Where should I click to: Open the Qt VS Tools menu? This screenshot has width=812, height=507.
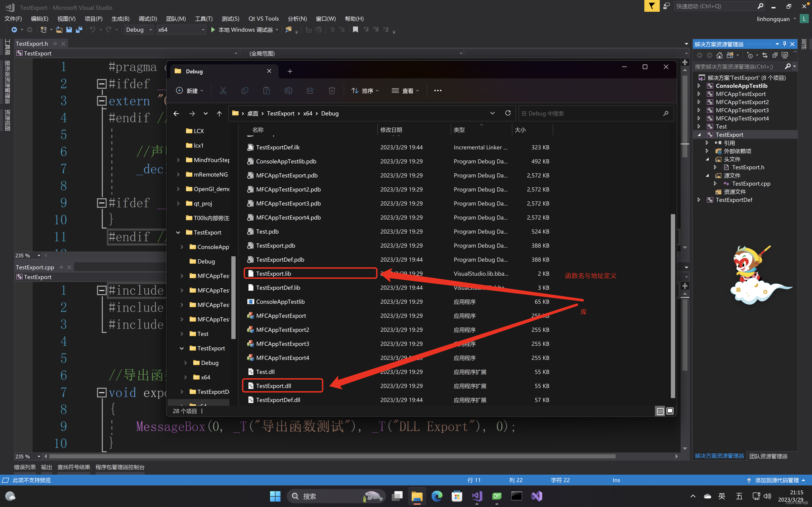[263, 19]
